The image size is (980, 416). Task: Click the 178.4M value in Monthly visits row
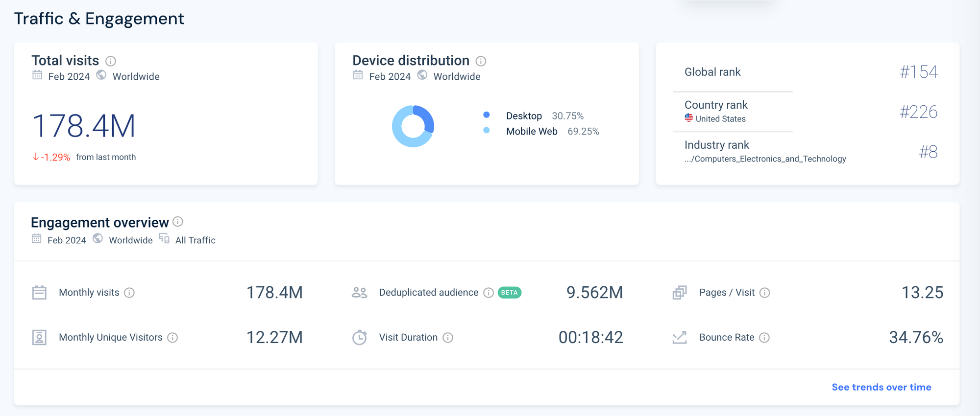click(x=274, y=293)
